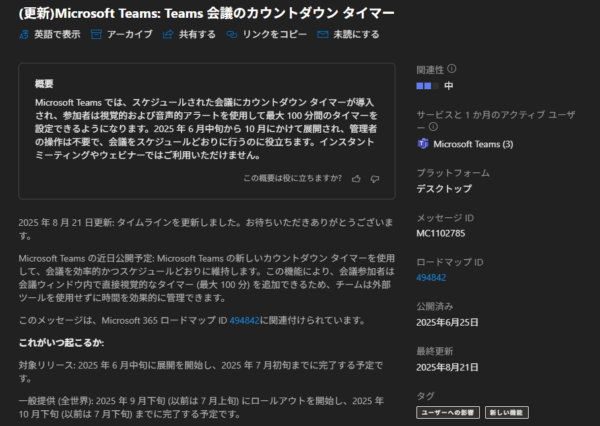Give thumbs up to the summary
The height and width of the screenshot is (426, 600).
(356, 179)
